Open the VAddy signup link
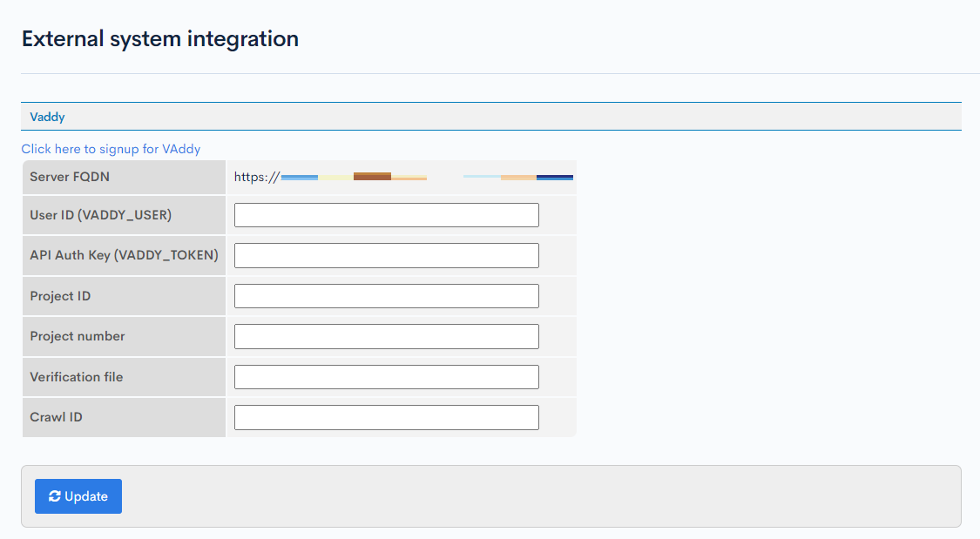The height and width of the screenshot is (539, 980). pos(111,149)
